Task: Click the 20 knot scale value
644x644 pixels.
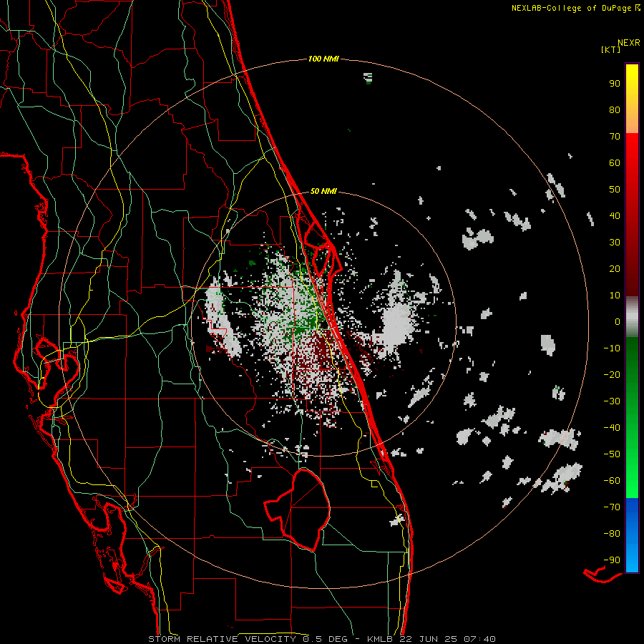Action: pos(615,268)
